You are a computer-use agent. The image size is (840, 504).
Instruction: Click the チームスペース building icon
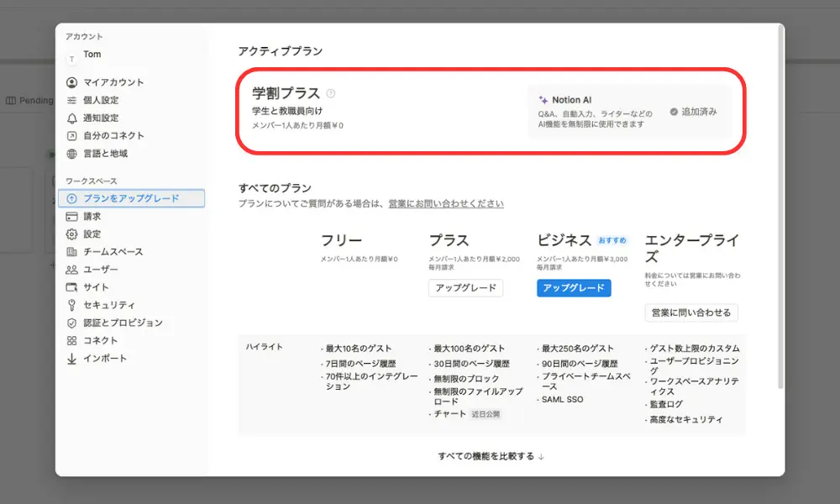tap(71, 252)
